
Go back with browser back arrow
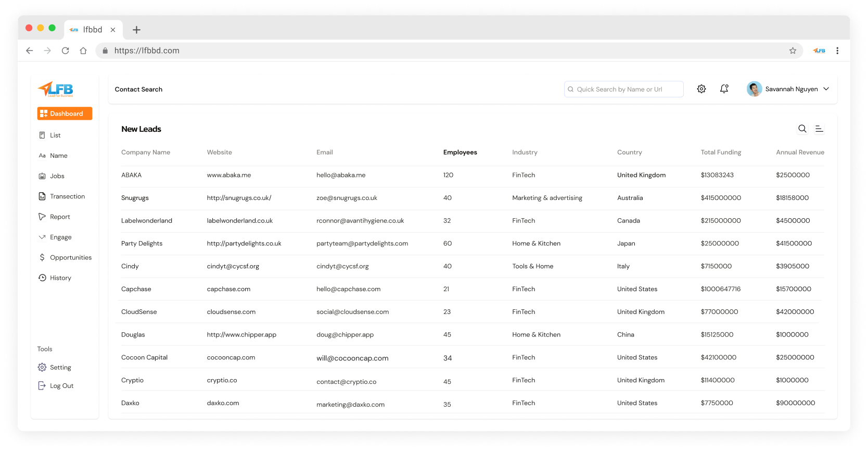(x=30, y=51)
